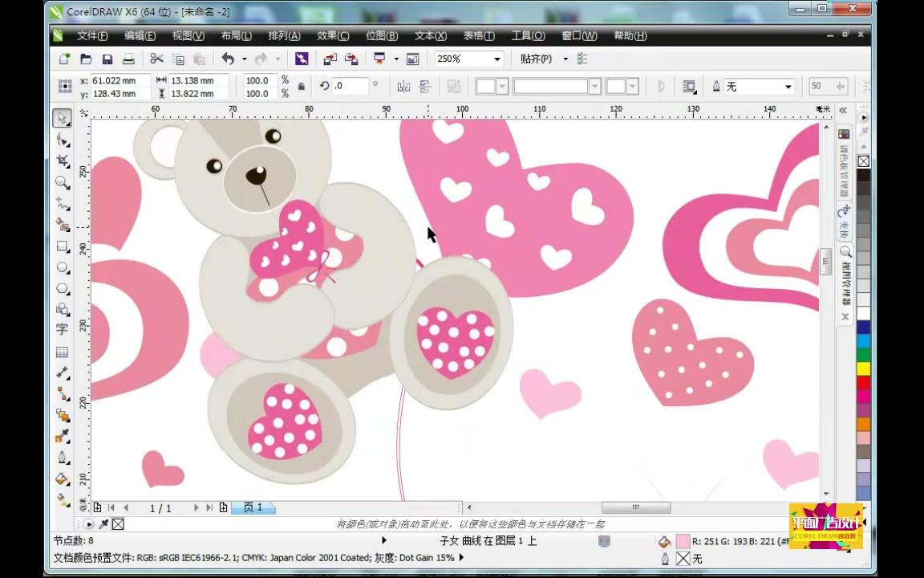Viewport: 924px width, 578px height.
Task: Toggle no-color X swatch in palette
Action: (x=863, y=161)
